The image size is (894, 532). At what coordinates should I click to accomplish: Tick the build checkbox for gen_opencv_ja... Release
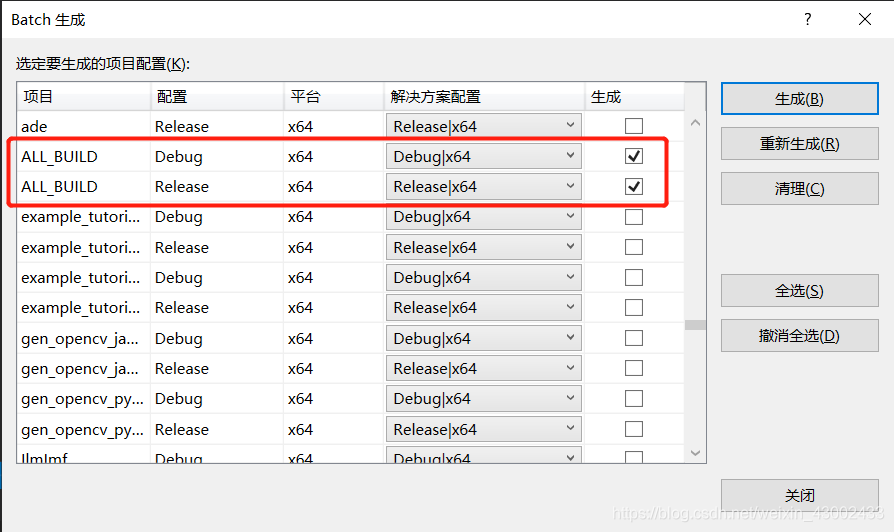tap(633, 368)
